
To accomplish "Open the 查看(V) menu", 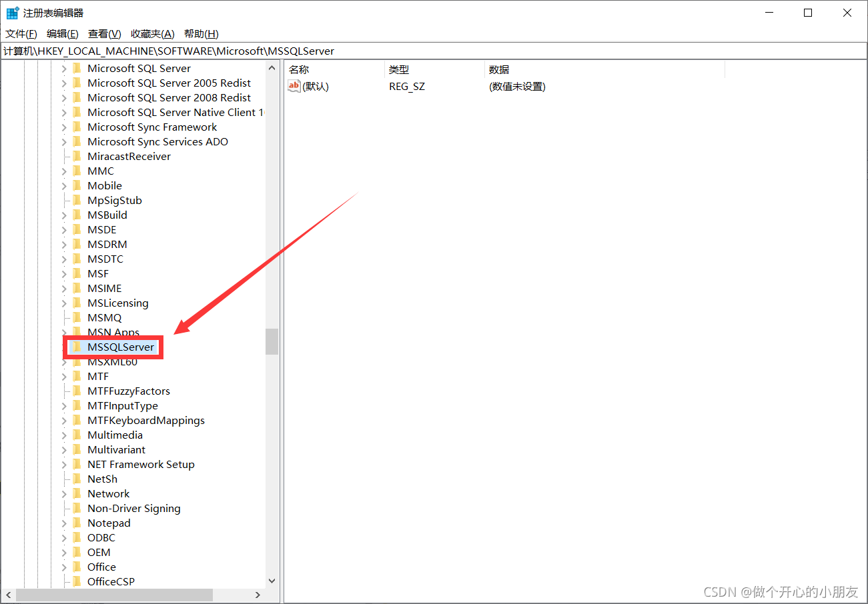I will coord(105,34).
